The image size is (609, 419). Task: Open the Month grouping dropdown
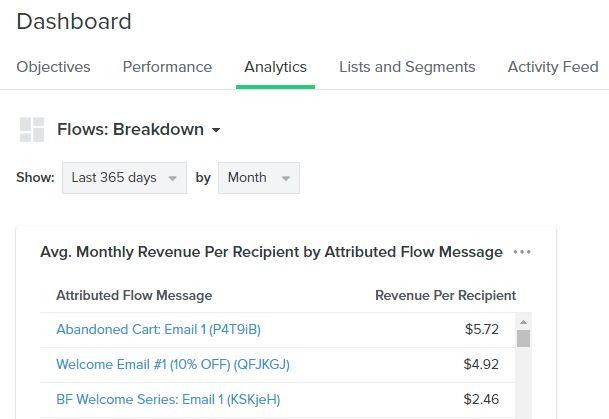click(259, 178)
